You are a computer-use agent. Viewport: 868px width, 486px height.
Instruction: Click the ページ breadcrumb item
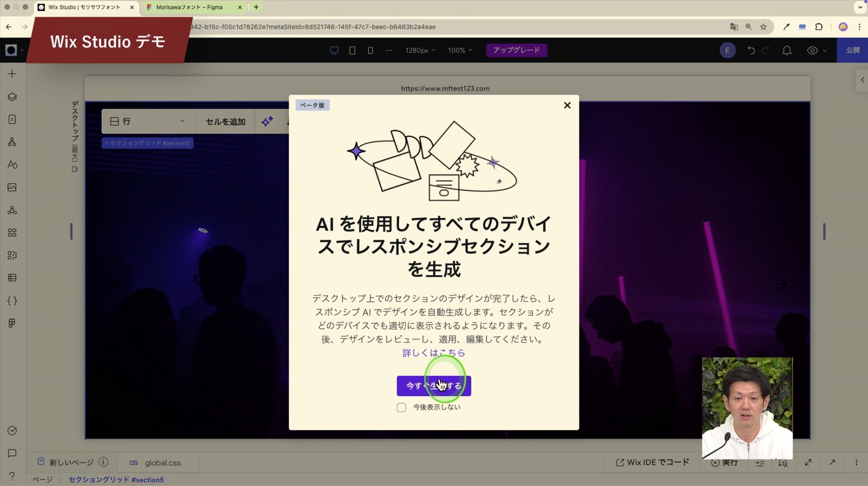point(43,480)
